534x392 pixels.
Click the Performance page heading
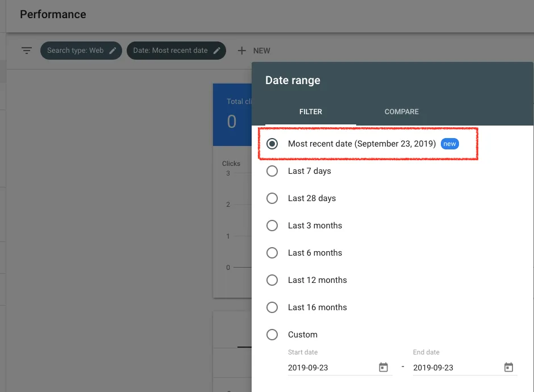53,14
